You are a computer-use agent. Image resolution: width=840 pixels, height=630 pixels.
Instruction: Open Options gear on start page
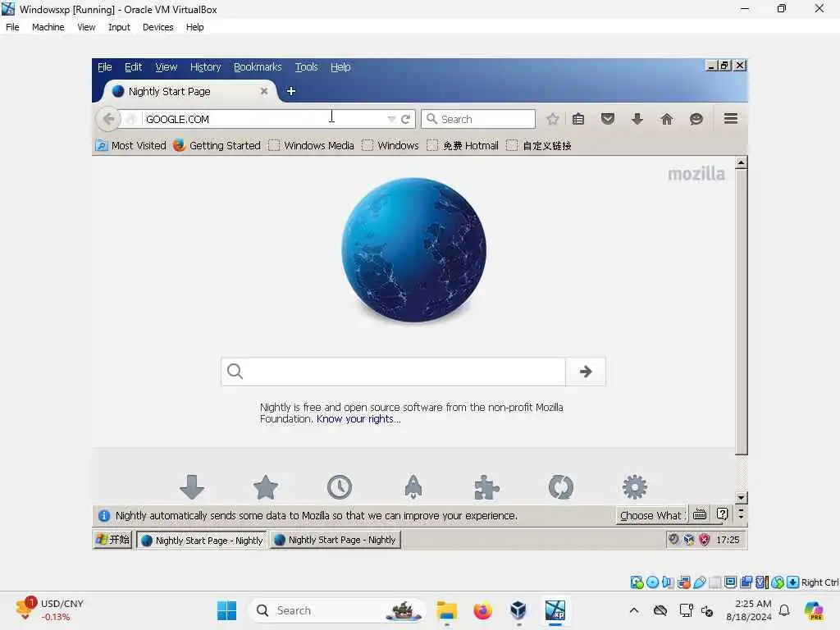635,487
